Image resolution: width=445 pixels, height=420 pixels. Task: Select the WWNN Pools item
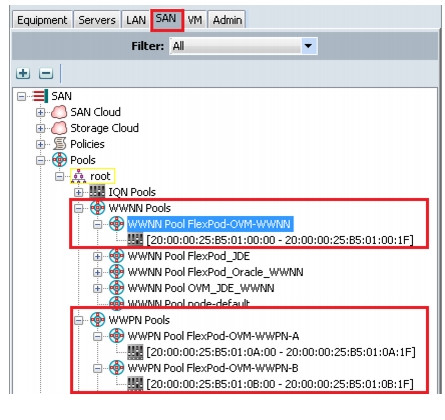click(139, 208)
